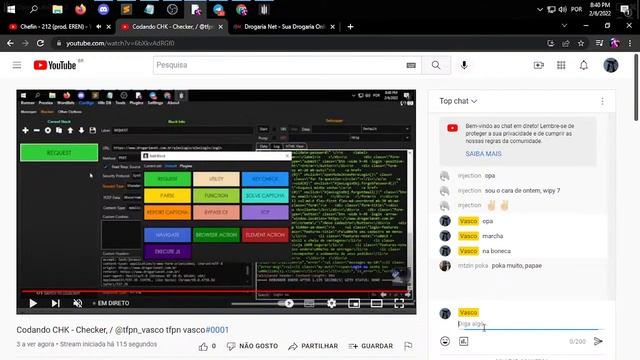Open the chat poll/super chat icon
The height and width of the screenshot is (360, 640).
click(464, 341)
